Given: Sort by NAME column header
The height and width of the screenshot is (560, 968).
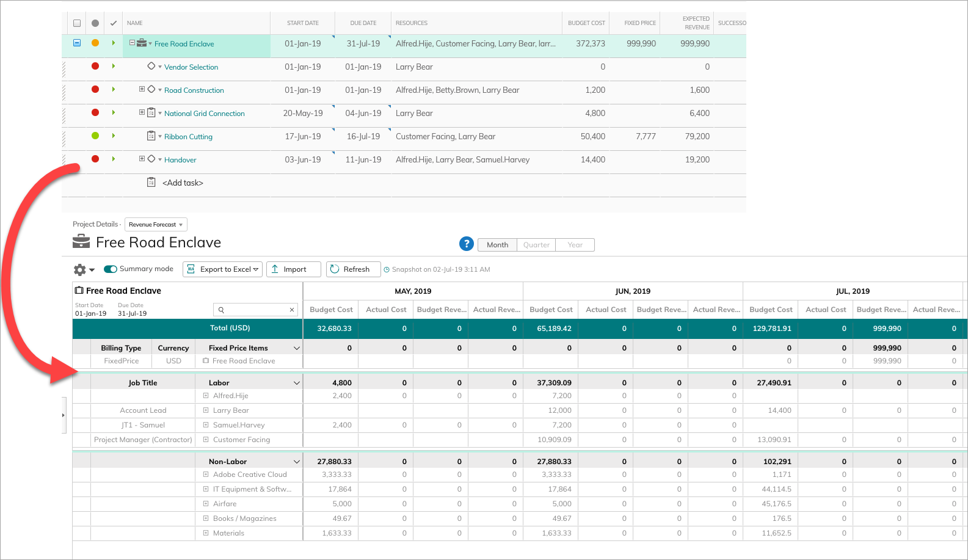Looking at the screenshot, I should [135, 23].
